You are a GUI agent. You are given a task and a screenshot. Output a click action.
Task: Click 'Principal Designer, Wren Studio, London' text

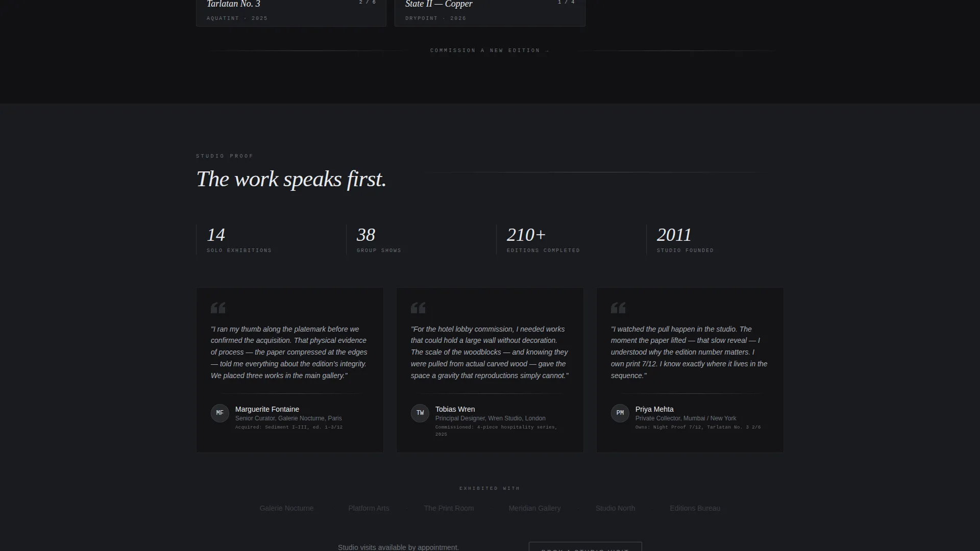(x=490, y=418)
